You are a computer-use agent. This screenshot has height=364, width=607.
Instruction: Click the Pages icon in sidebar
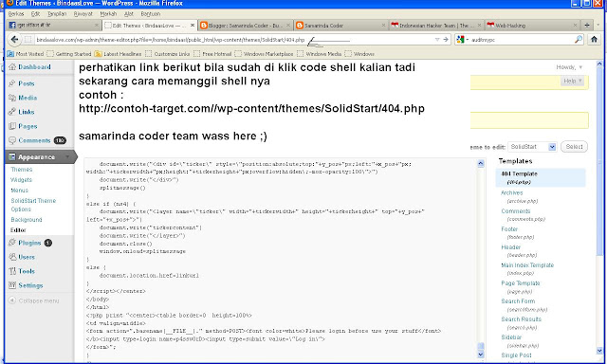pos(12,126)
